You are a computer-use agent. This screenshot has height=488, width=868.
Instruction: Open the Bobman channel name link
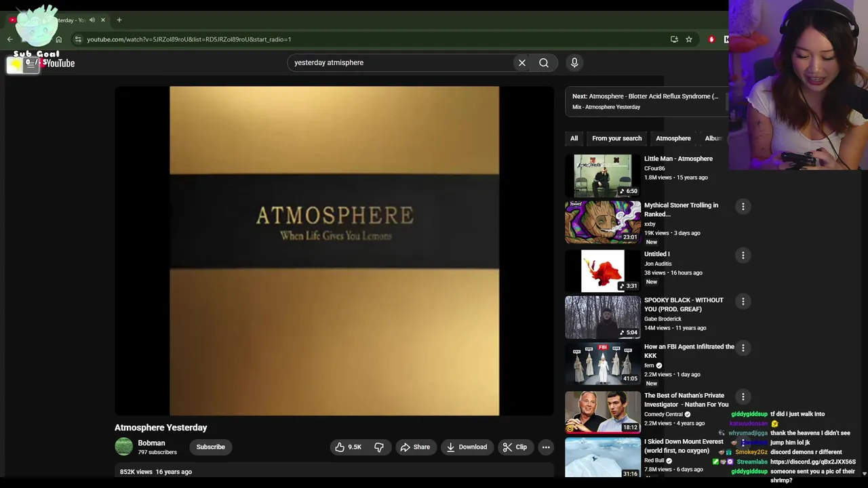[x=152, y=443]
